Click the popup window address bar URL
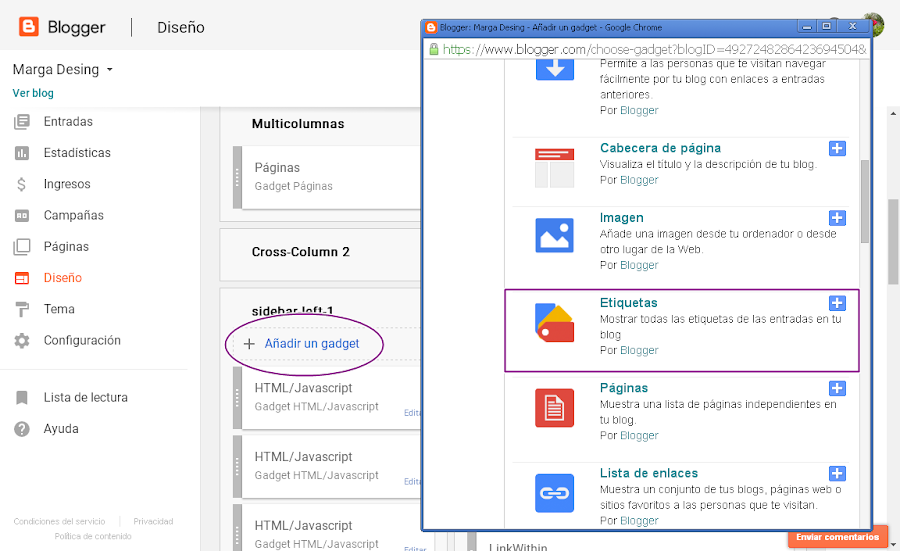This screenshot has width=900, height=551. tap(654, 49)
